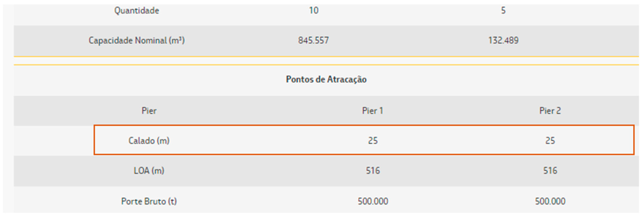Select the Quantidade value 10
Viewport: 644px width, 219px height.
pos(313,10)
